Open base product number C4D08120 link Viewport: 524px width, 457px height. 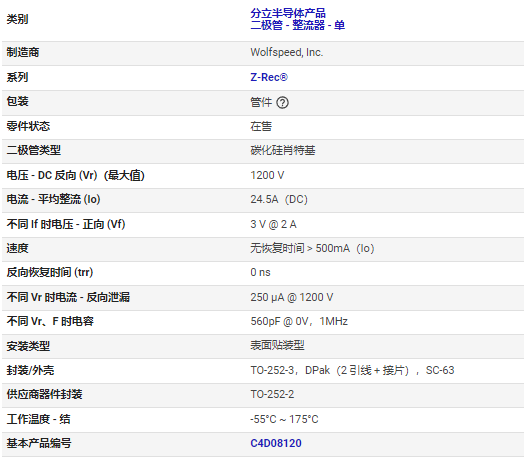click(276, 443)
